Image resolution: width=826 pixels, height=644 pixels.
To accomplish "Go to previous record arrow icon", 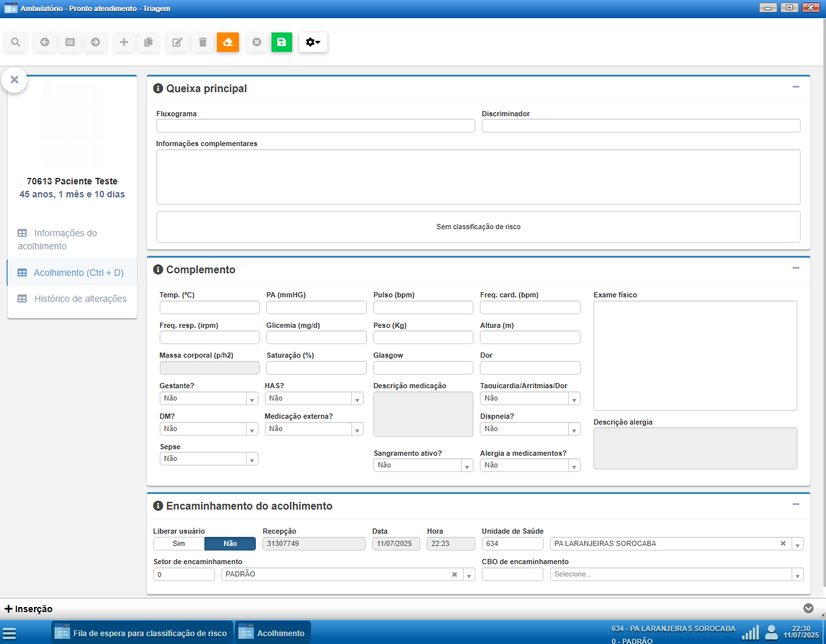I will 45,42.
